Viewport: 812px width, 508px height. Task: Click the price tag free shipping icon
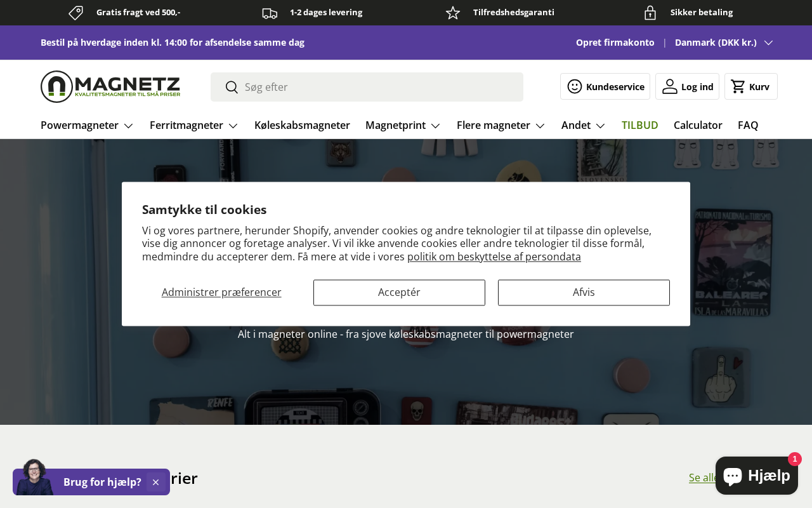click(x=76, y=13)
